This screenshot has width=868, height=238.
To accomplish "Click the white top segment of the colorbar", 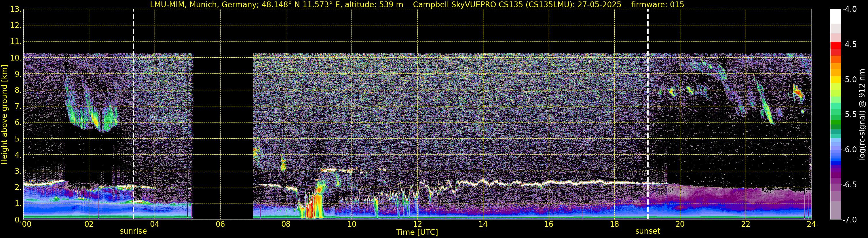I will tap(836, 16).
